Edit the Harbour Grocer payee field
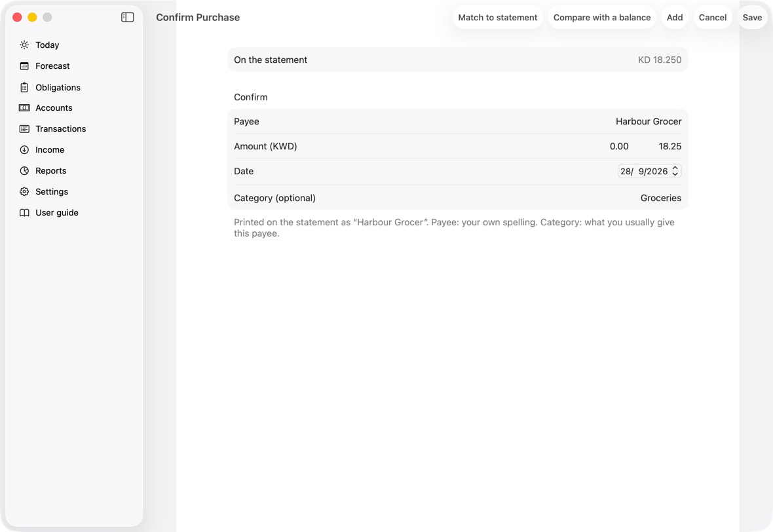Screen dimensions: 773x532 tap(649, 121)
